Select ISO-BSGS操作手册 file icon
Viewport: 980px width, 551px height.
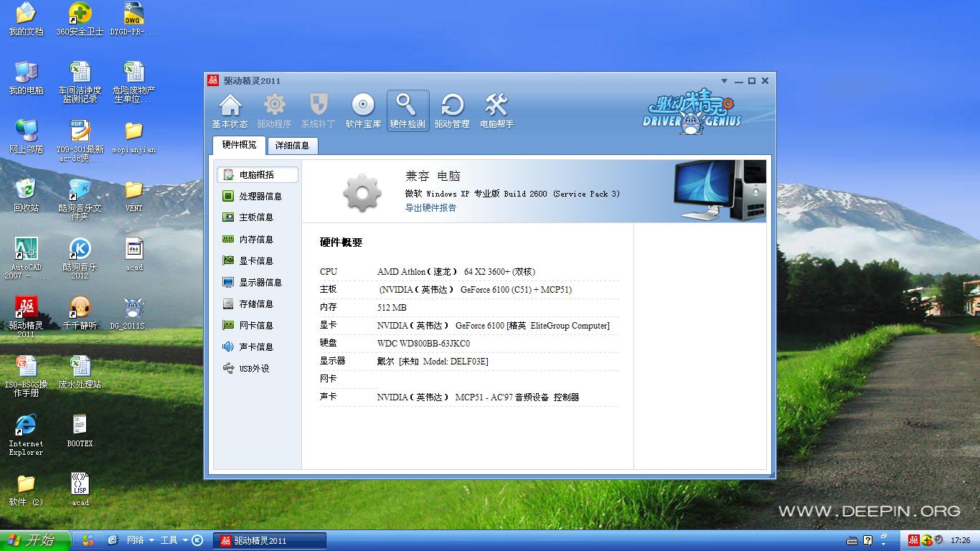[x=26, y=377]
